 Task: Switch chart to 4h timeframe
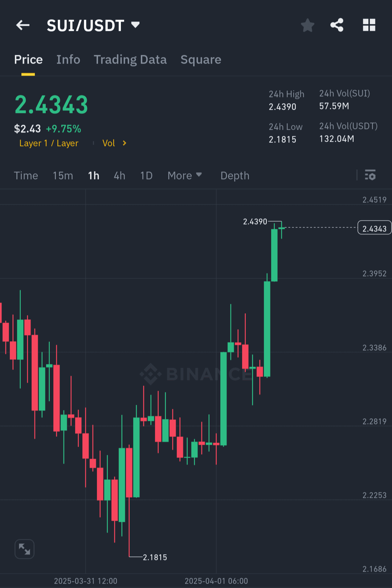119,176
